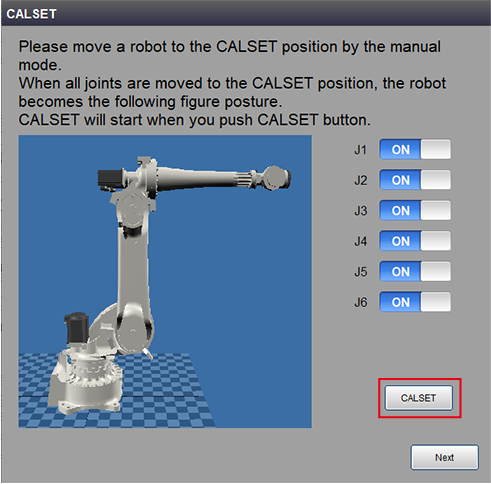Flip the J6 joint ON switch
The height and width of the screenshot is (484, 491).
pyautogui.click(x=415, y=302)
